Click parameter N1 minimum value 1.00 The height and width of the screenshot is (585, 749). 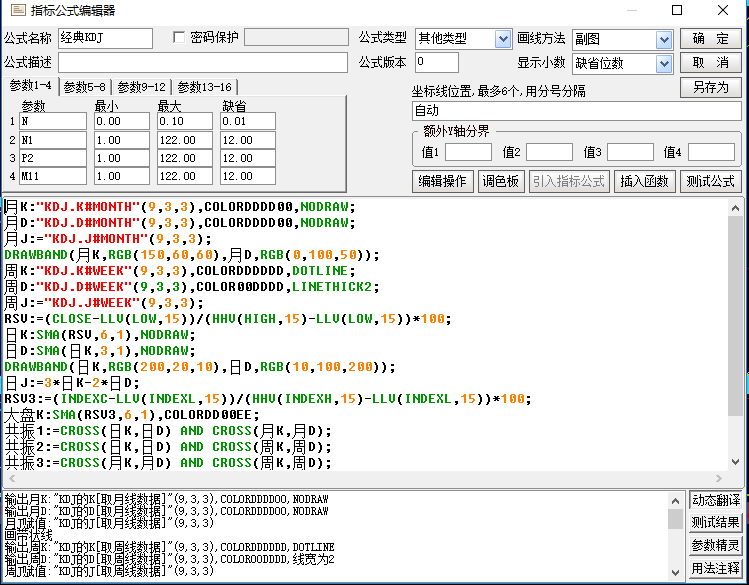tap(122, 140)
